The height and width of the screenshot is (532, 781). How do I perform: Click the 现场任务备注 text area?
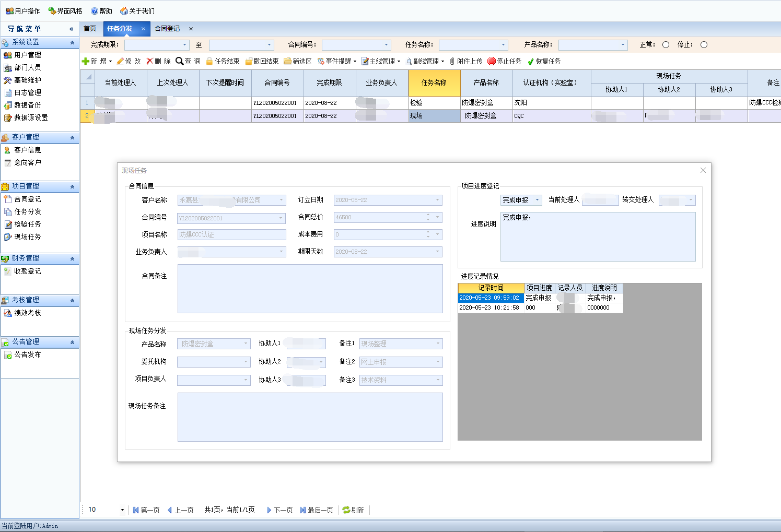310,417
